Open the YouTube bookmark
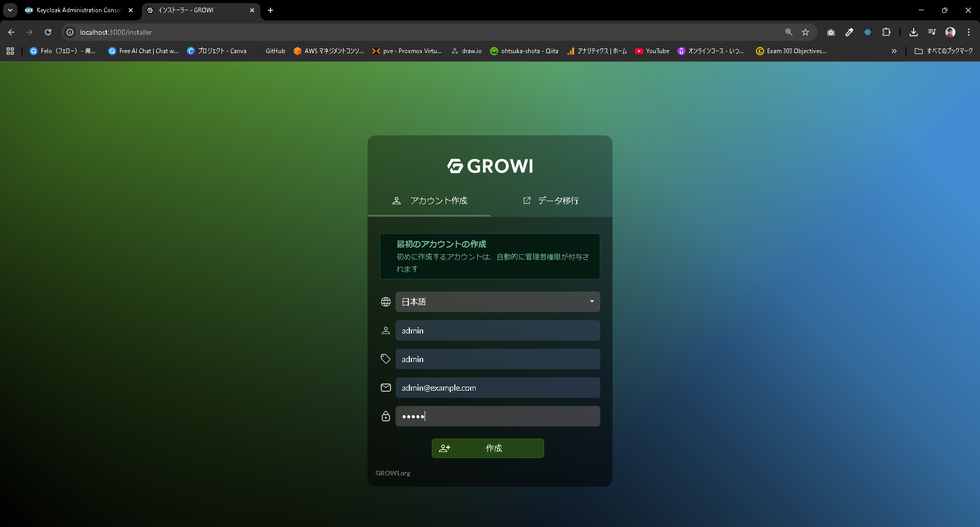This screenshot has height=527, width=980. tap(652, 51)
